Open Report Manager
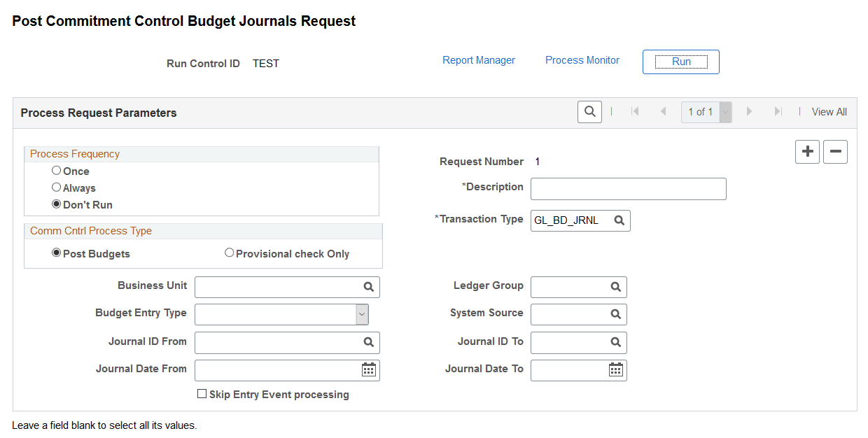Viewport: 868px width, 438px height. (479, 60)
